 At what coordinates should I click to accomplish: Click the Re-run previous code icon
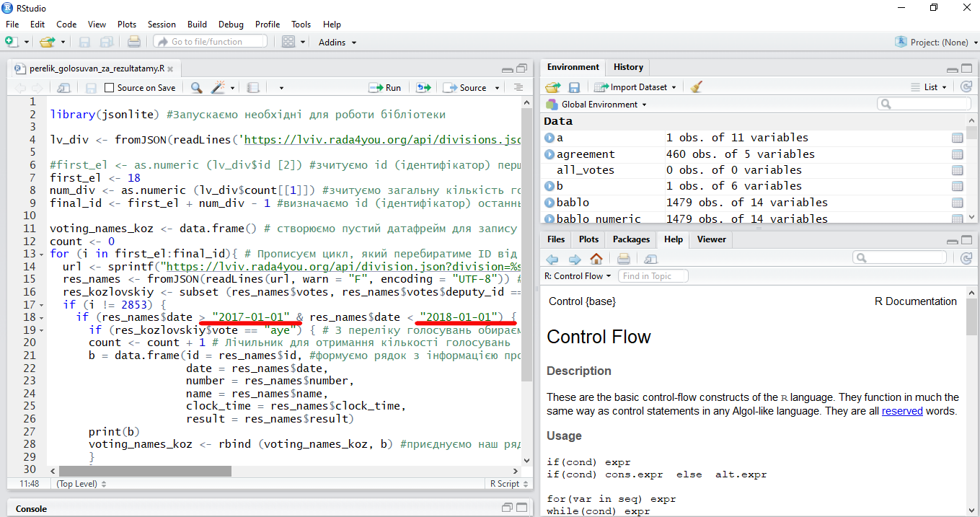(423, 88)
